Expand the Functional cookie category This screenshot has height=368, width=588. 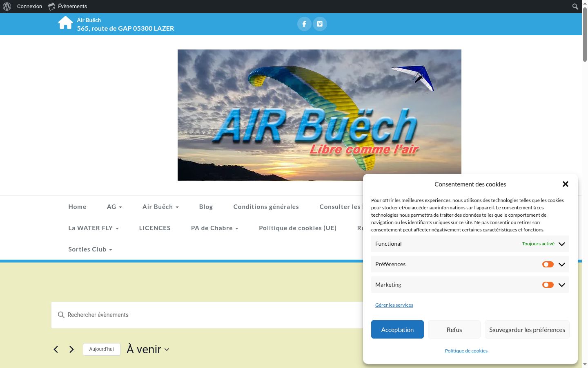click(562, 244)
